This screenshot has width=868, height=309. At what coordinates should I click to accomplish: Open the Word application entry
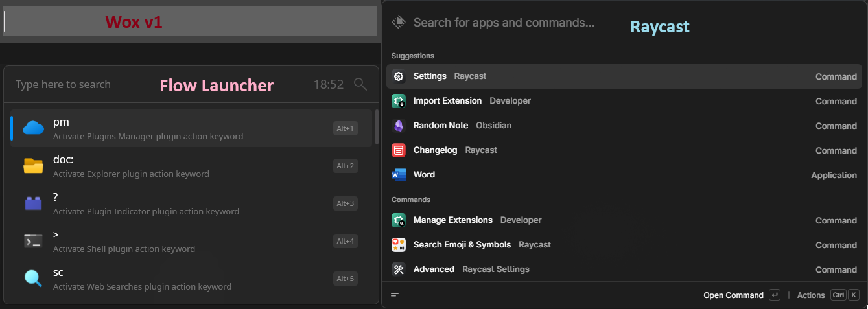[x=624, y=175]
